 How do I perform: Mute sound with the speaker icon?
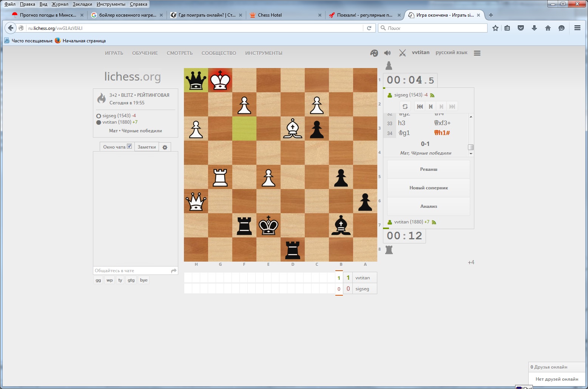(x=387, y=53)
